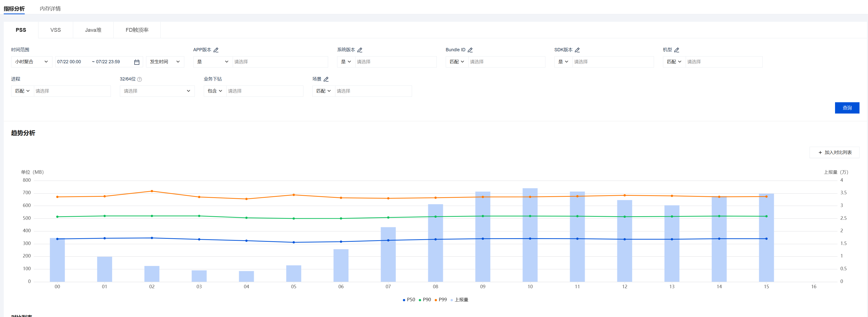Open the 32/64位 select dropdown
868x317 pixels.
pyautogui.click(x=157, y=91)
